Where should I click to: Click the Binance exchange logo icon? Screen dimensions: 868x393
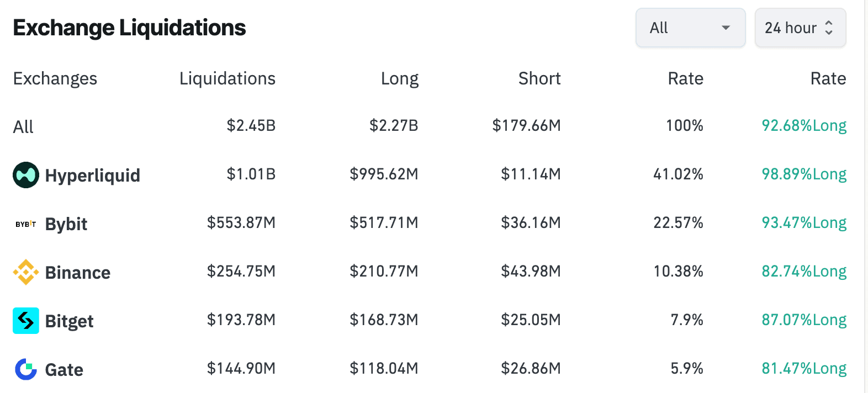(x=26, y=272)
